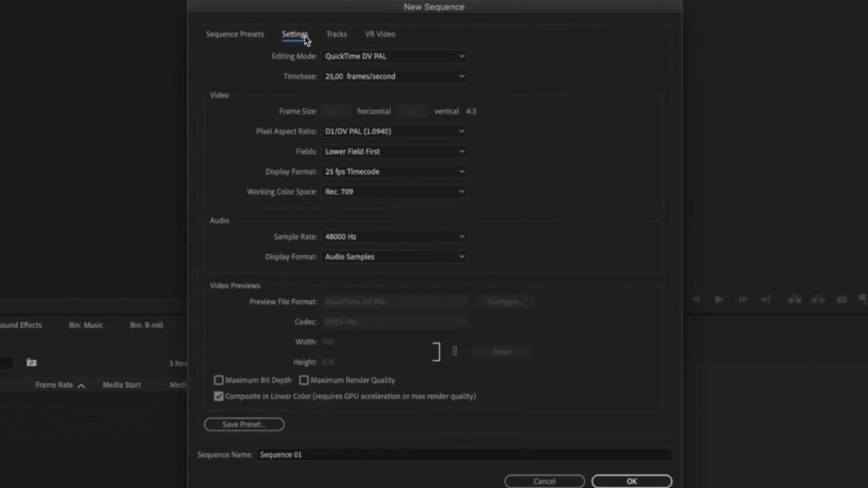Click the Sequence Name input field

click(x=464, y=455)
